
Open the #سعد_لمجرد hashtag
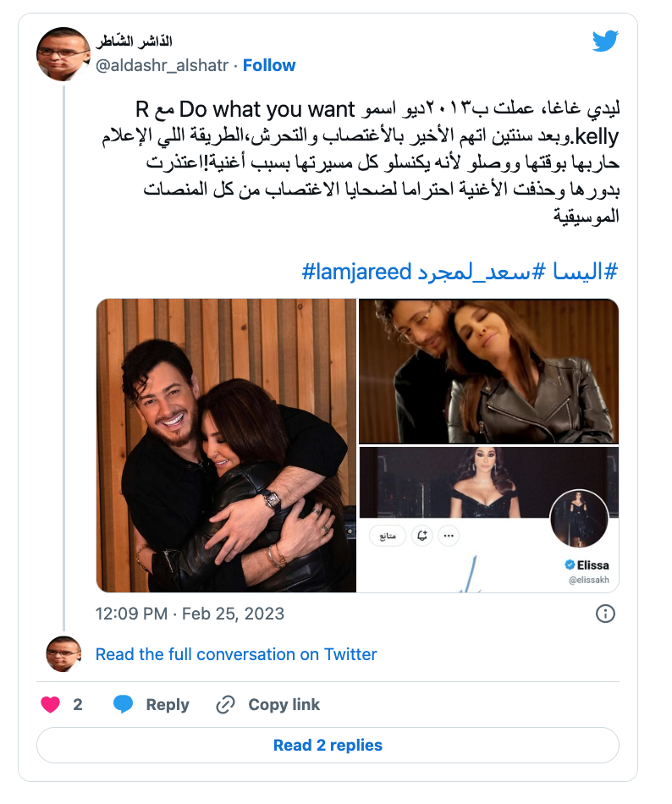coord(474,272)
